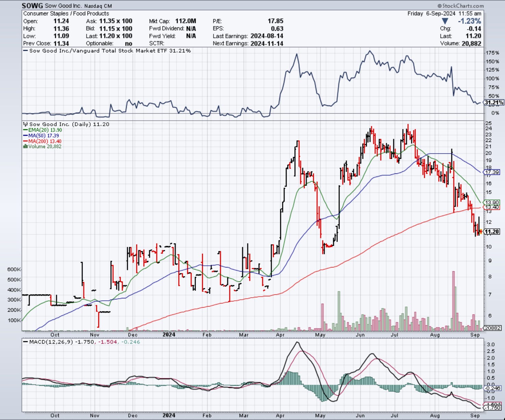The height and width of the screenshot is (420, 505).
Task: Click the Optionable value no
Action: pyautogui.click(x=128, y=44)
